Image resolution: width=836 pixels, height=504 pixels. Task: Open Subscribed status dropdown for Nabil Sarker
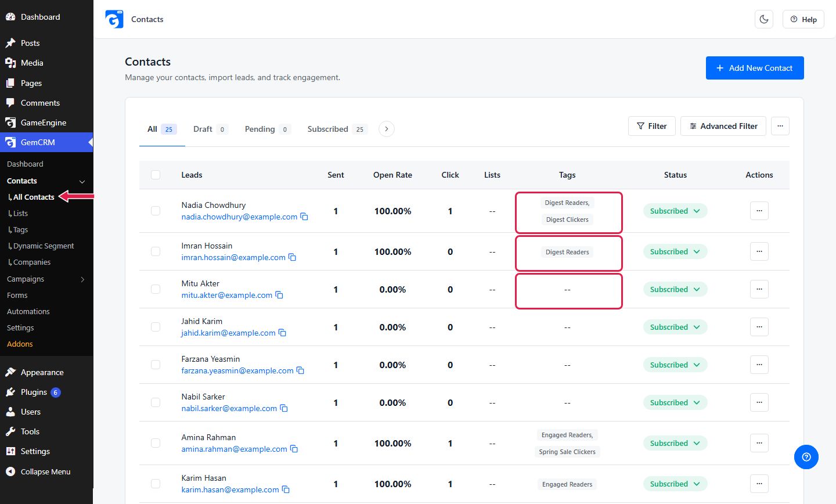(675, 402)
